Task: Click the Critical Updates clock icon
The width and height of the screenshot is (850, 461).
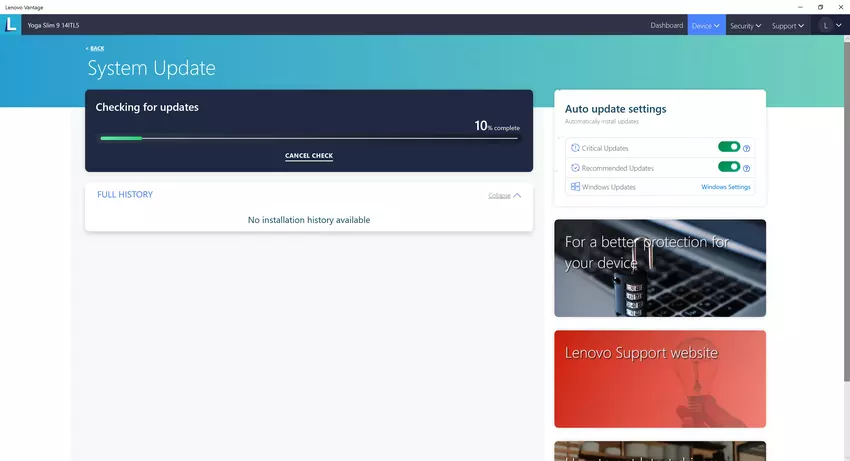Action: (x=575, y=148)
